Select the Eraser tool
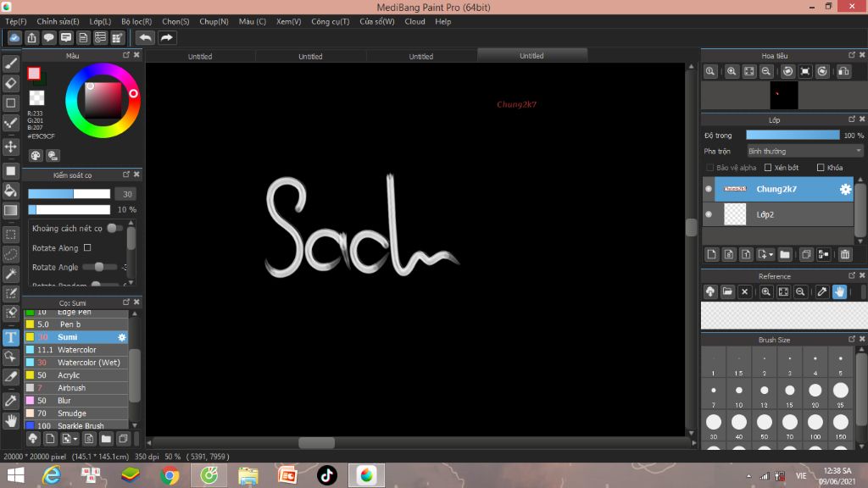This screenshot has width=868, height=488. pos(10,84)
